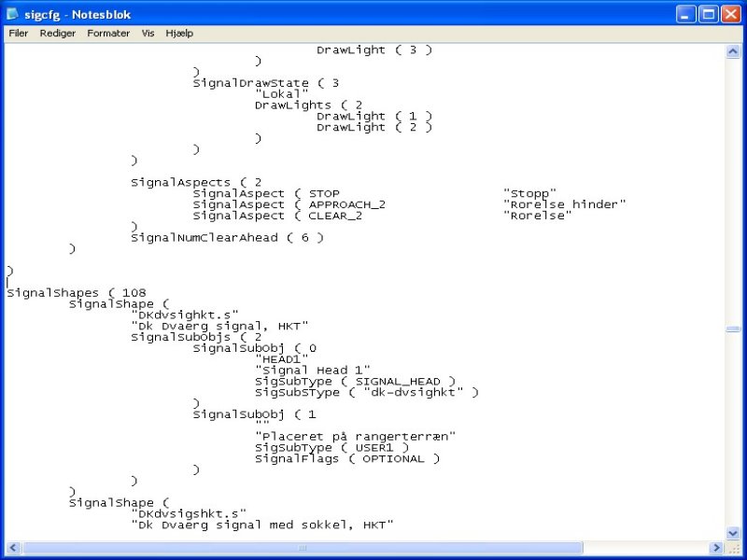This screenshot has width=747, height=560.
Task: Click the horizontal scrollbar thumb
Action: click(303, 548)
